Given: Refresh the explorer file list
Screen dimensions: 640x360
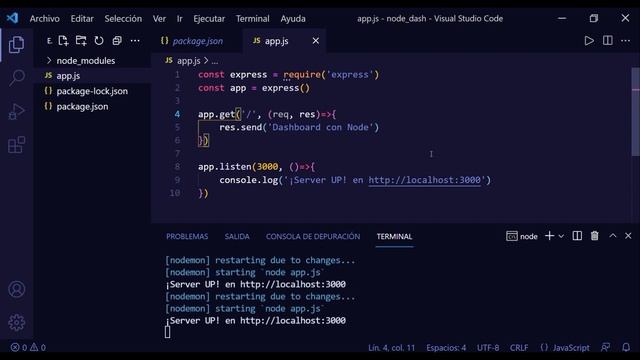Looking at the screenshot, I should [x=99, y=41].
